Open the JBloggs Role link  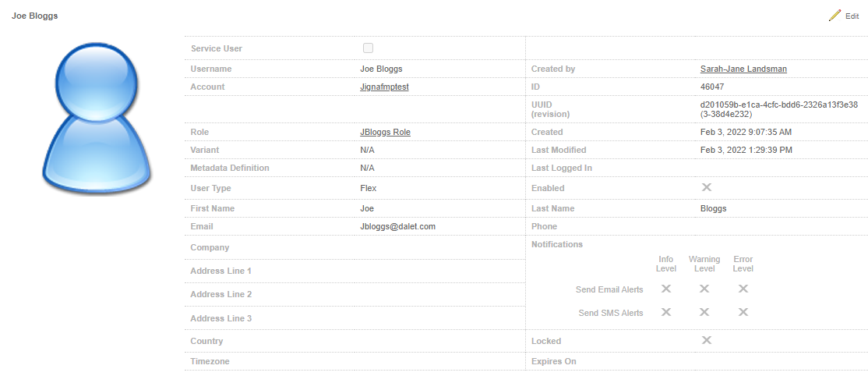[385, 132]
